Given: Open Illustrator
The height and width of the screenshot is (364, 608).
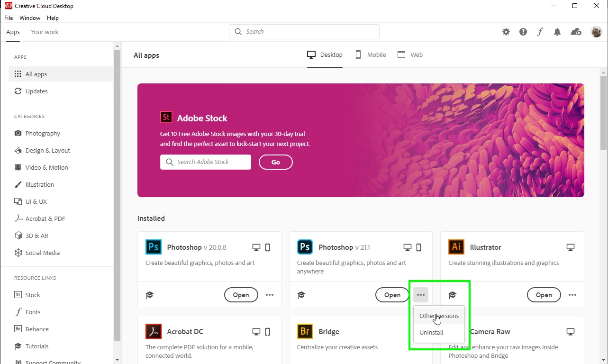Looking at the screenshot, I should pyautogui.click(x=544, y=295).
